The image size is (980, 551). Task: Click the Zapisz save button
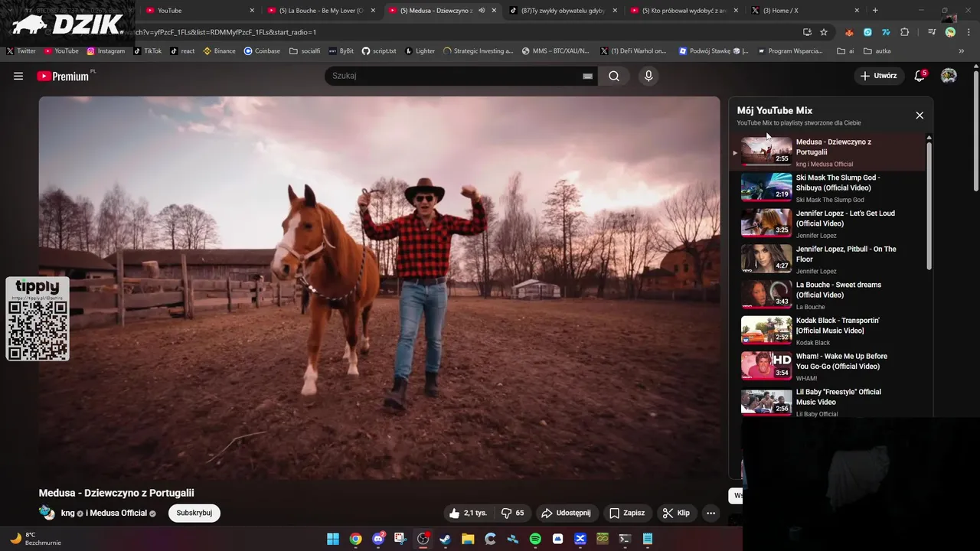(627, 513)
